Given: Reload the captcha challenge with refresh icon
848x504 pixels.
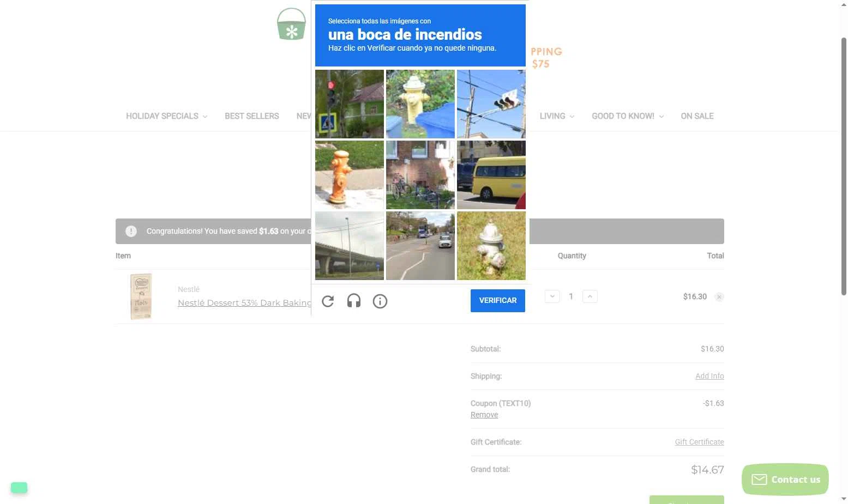Looking at the screenshot, I should pos(328,301).
